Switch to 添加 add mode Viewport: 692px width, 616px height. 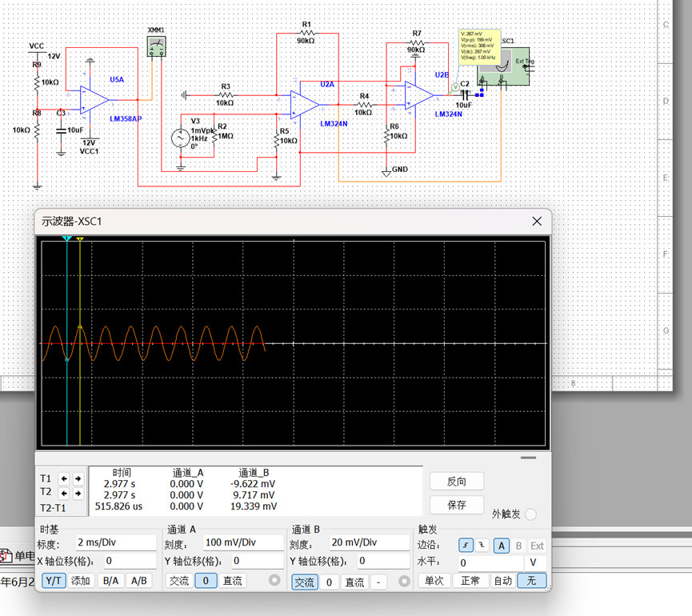click(81, 581)
